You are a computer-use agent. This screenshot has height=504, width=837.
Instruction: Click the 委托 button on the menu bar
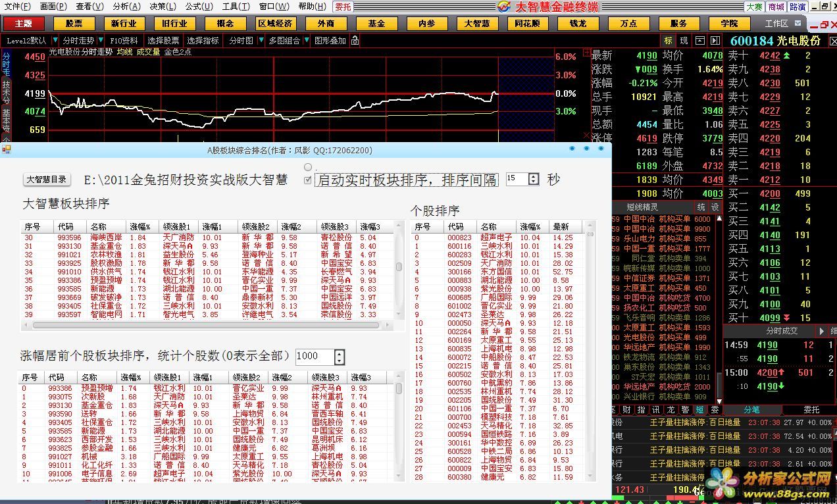point(343,7)
